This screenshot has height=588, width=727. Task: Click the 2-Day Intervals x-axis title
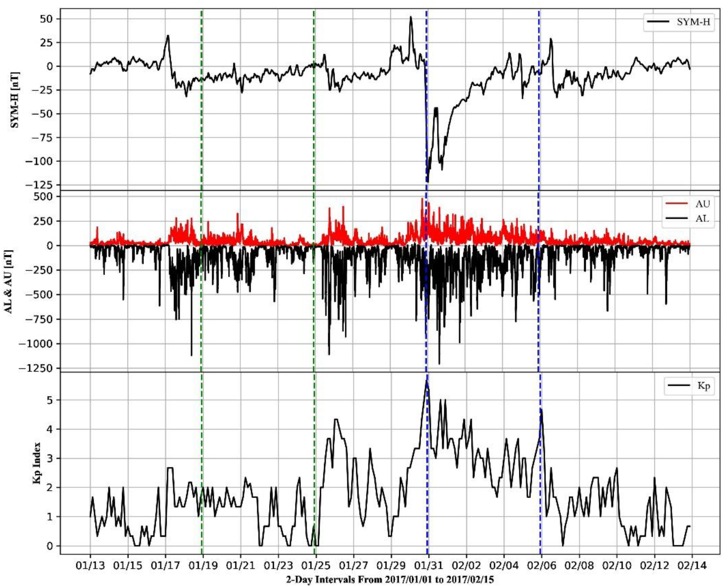click(x=390, y=580)
